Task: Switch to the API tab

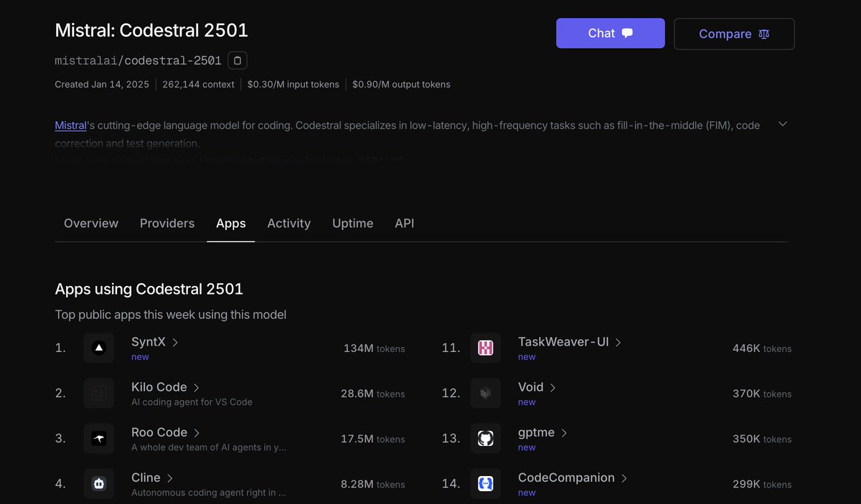Action: pos(405,224)
